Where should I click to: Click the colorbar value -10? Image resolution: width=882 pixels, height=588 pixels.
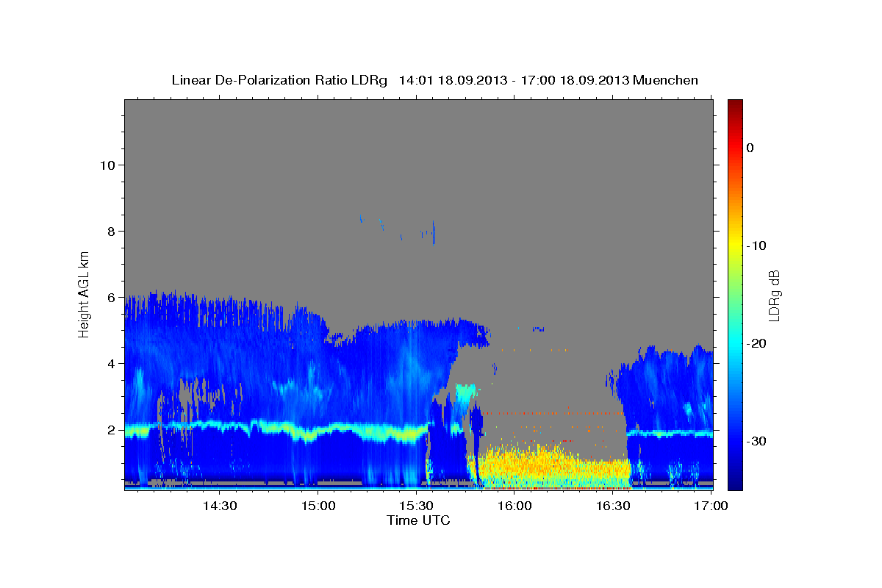756,245
